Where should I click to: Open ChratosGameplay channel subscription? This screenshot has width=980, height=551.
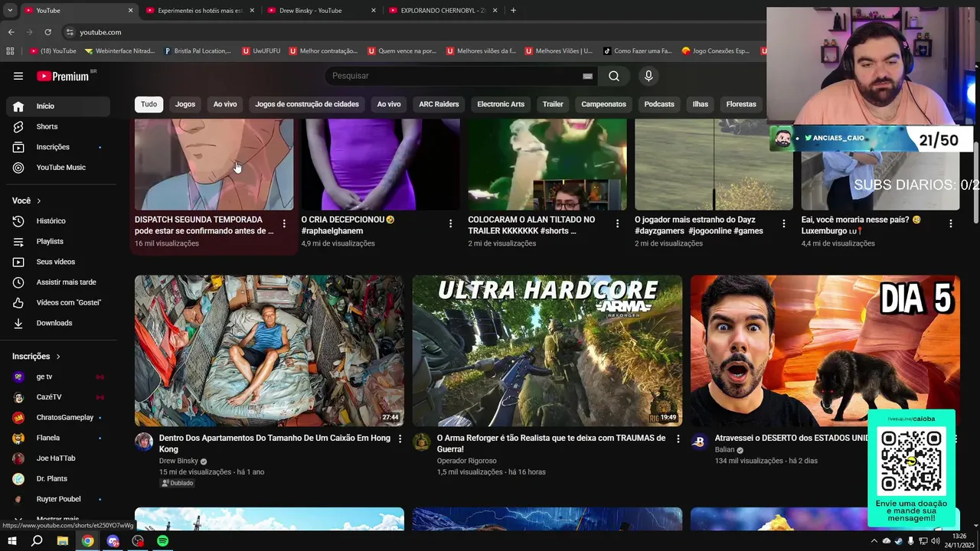point(58,417)
